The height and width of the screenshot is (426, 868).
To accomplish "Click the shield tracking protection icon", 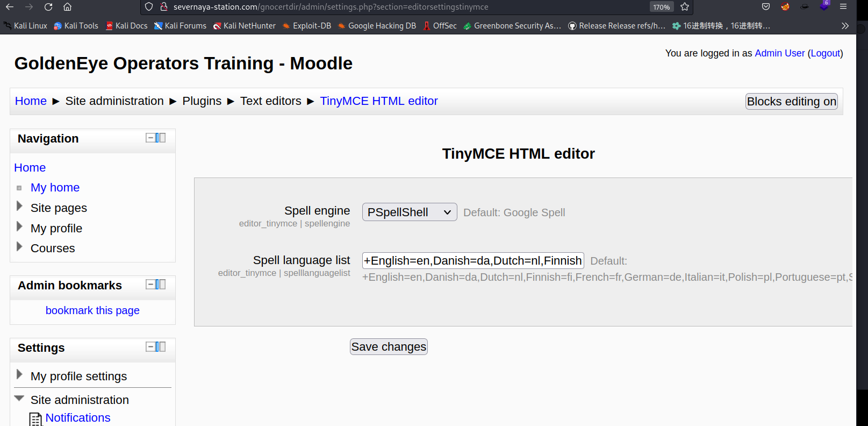I will [149, 7].
